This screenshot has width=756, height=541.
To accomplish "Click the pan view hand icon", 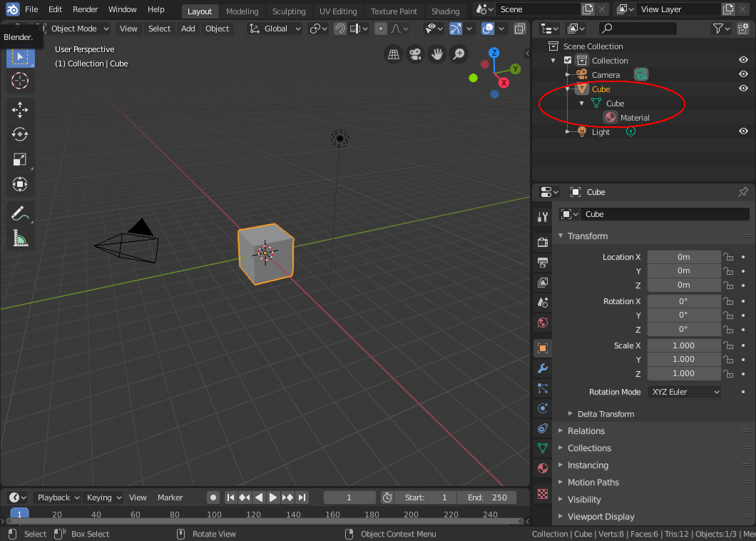I will (x=437, y=54).
